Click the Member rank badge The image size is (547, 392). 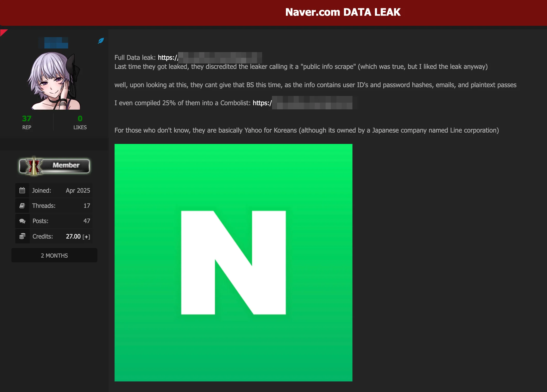tap(54, 166)
